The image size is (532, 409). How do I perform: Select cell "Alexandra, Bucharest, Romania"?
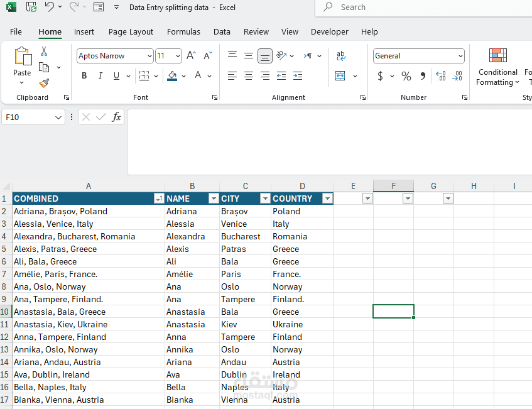click(89, 236)
